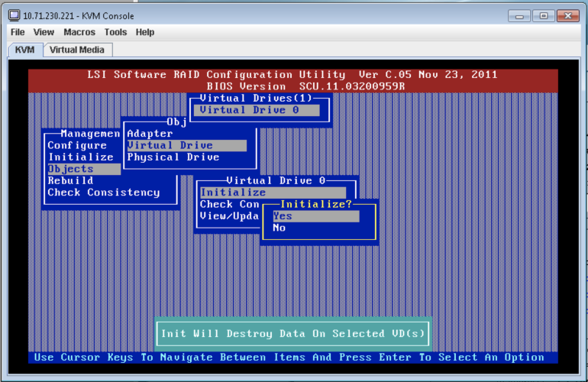Select Initialize in Virtual Drive 0 menu
This screenshot has height=382, width=588.
click(273, 193)
